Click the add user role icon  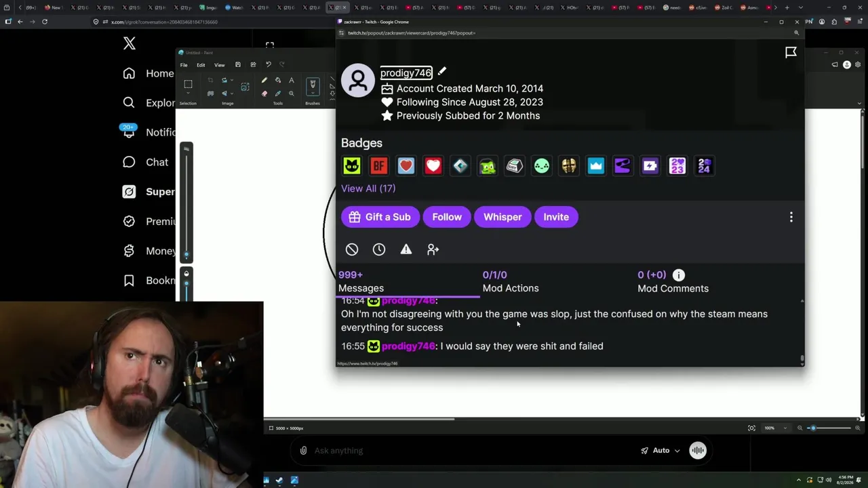tap(433, 249)
